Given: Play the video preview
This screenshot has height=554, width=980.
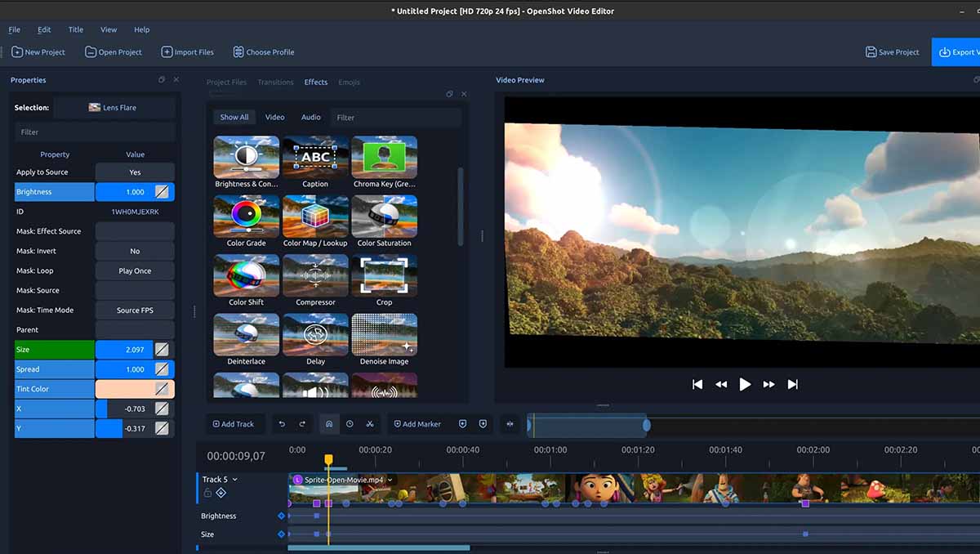Looking at the screenshot, I should click(x=745, y=384).
